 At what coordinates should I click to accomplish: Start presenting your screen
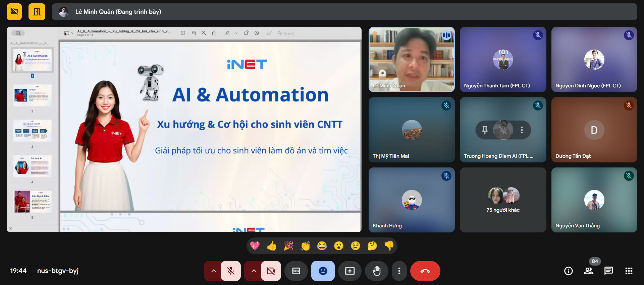click(350, 271)
